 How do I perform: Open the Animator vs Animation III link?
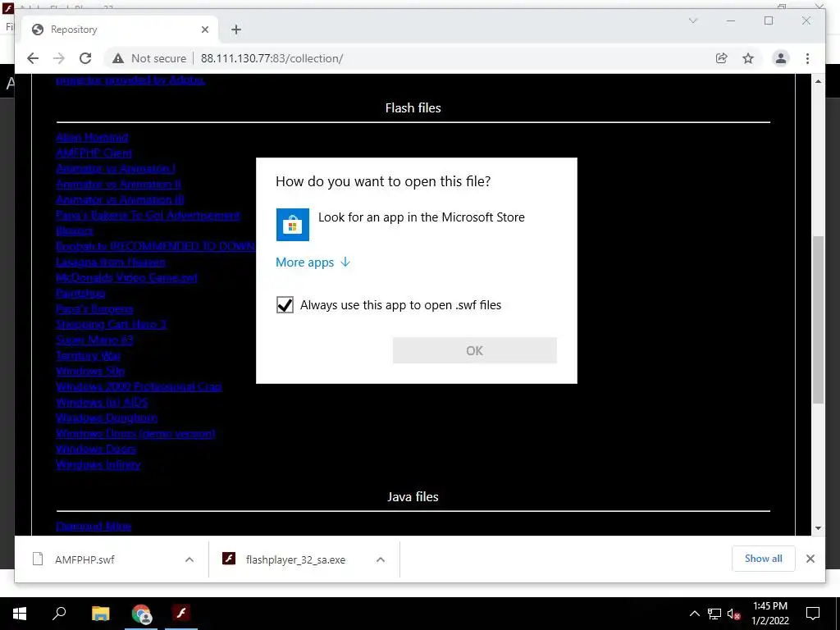120,199
